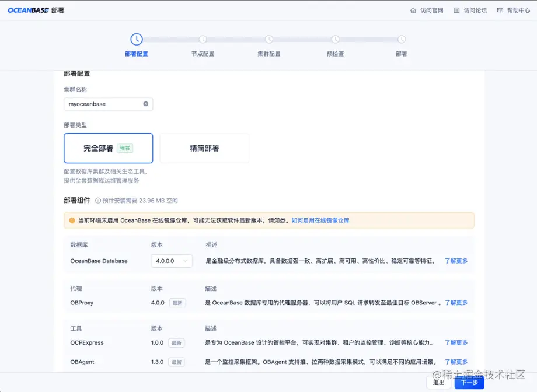Click the 退出 button
Image resolution: width=537 pixels, height=392 pixels.
click(438, 383)
